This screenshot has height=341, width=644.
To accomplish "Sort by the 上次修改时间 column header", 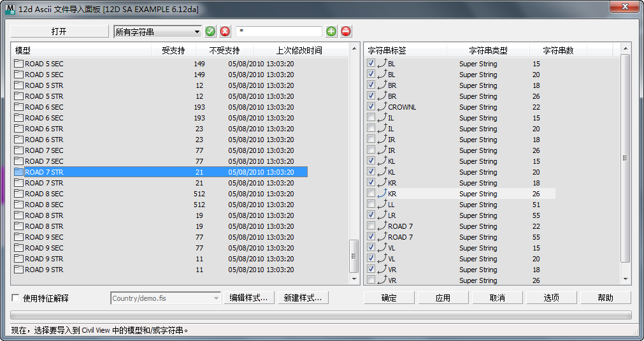I will (x=301, y=50).
